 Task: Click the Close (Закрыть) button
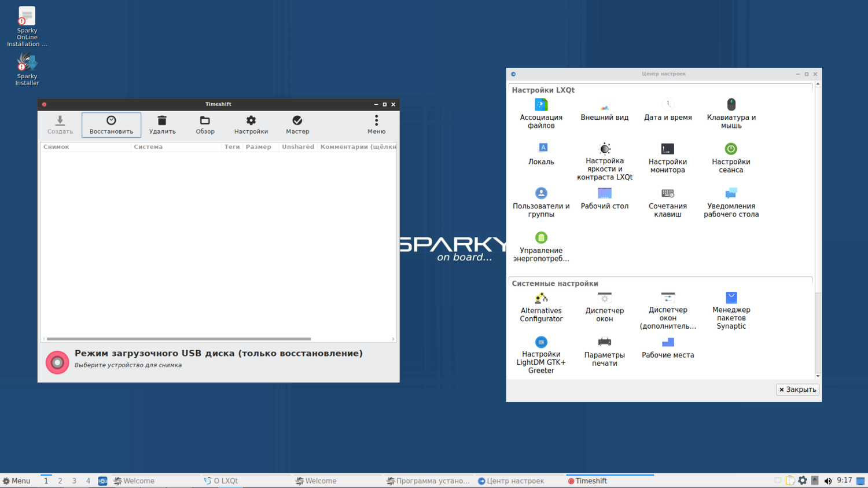[797, 390]
